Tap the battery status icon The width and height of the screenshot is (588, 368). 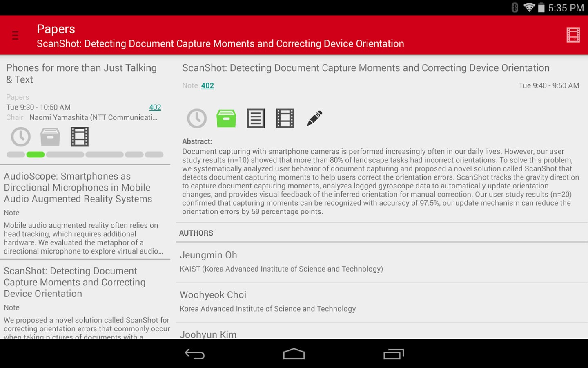[541, 7]
